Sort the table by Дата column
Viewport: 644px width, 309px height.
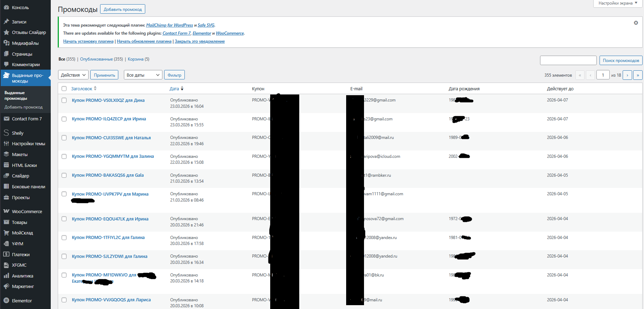(176, 89)
